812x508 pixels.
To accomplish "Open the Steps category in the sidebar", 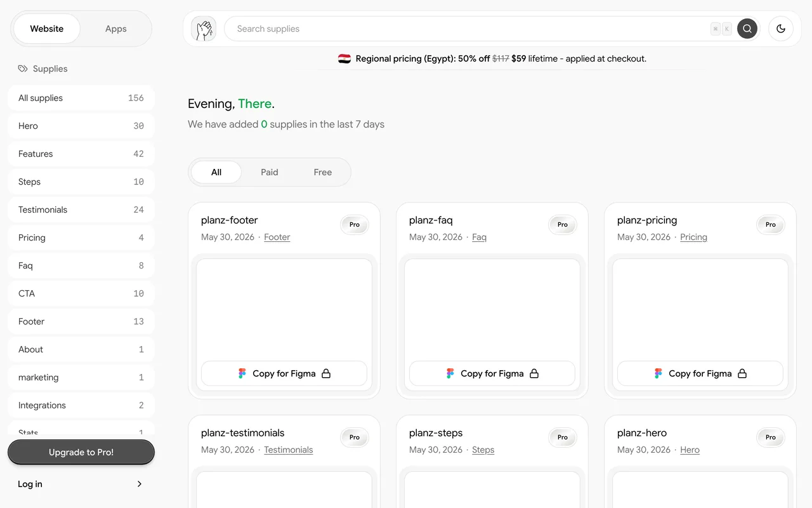I will pos(81,182).
